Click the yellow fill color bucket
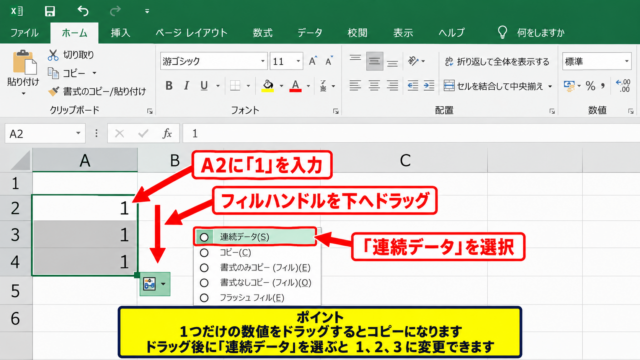The image size is (640, 360). [268, 86]
